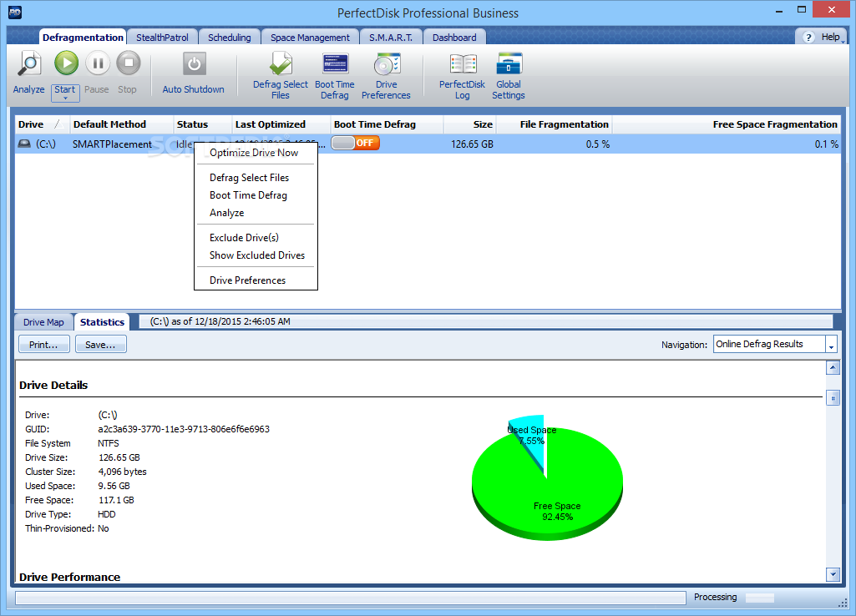Open the Space Management tab
This screenshot has height=616, width=856.
click(x=310, y=37)
